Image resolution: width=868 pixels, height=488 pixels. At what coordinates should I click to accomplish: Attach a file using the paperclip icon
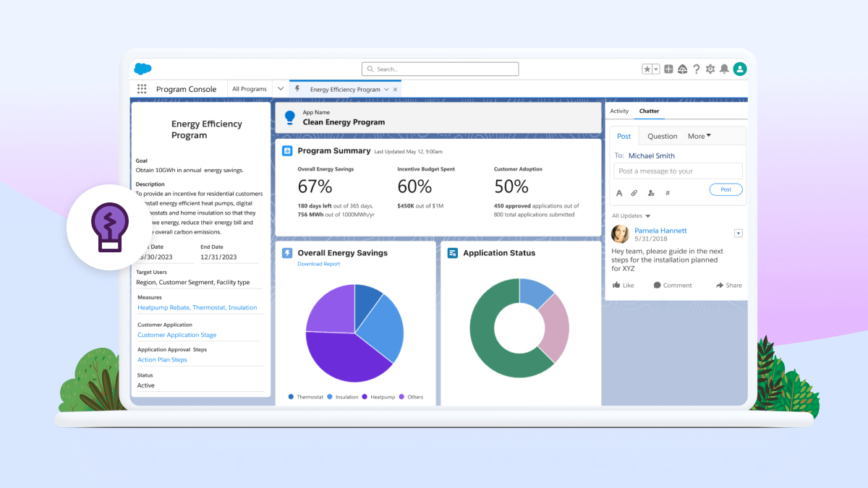click(634, 192)
